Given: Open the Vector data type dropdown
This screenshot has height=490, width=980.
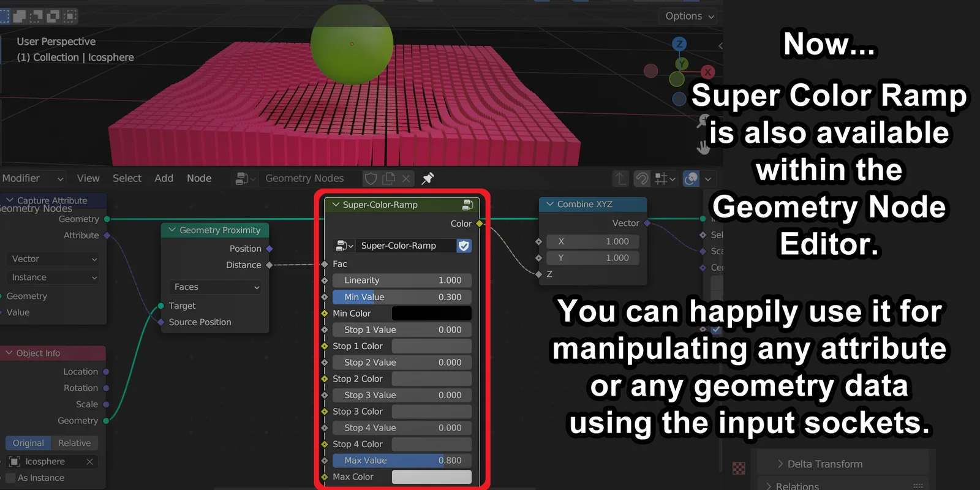Looking at the screenshot, I should coord(54,259).
